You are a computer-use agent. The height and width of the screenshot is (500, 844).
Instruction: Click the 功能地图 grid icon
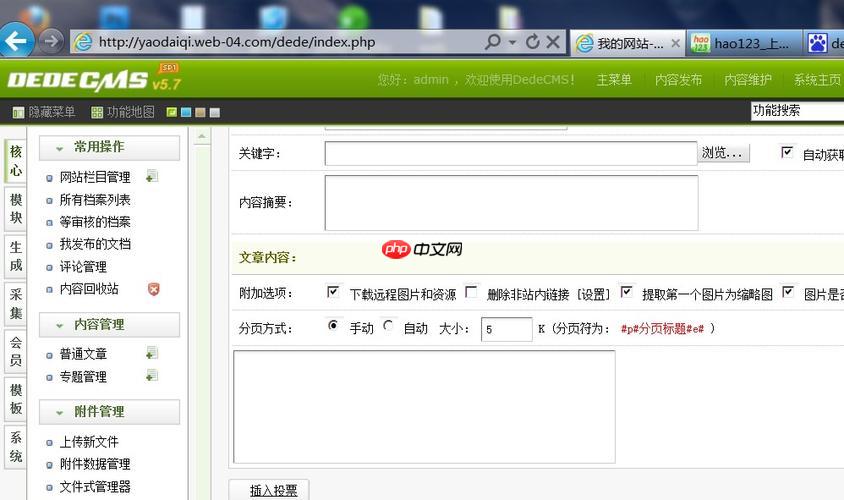point(97,112)
